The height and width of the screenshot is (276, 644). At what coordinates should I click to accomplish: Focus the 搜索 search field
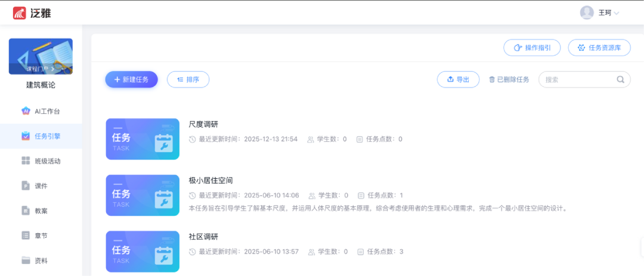pos(584,79)
